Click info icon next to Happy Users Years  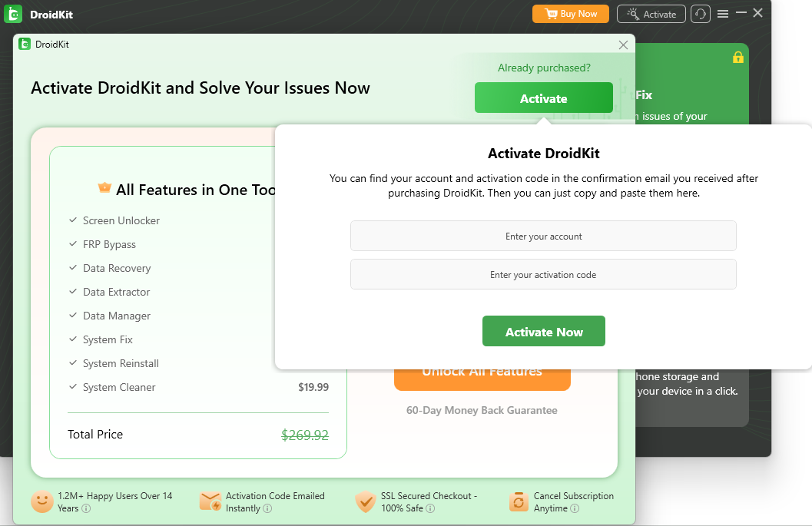87,508
